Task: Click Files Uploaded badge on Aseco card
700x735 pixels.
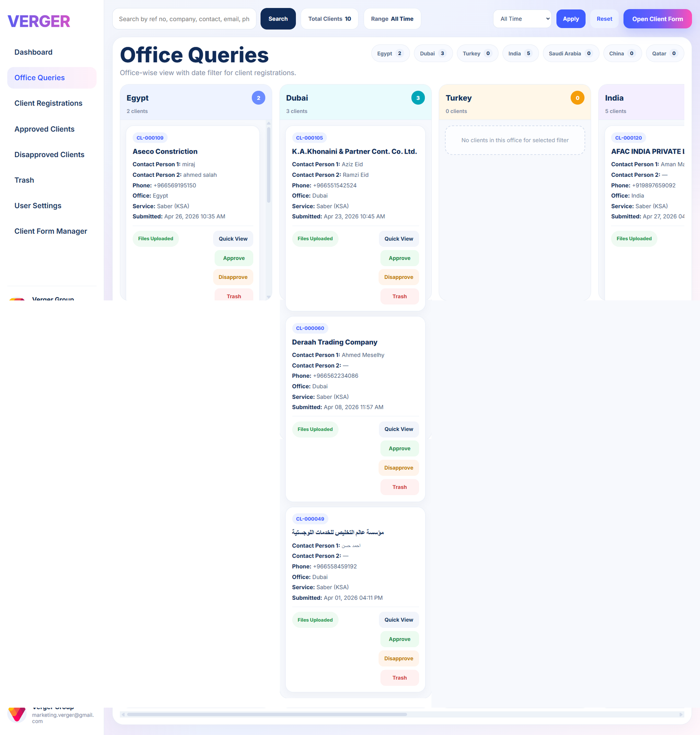Action: [x=156, y=239]
